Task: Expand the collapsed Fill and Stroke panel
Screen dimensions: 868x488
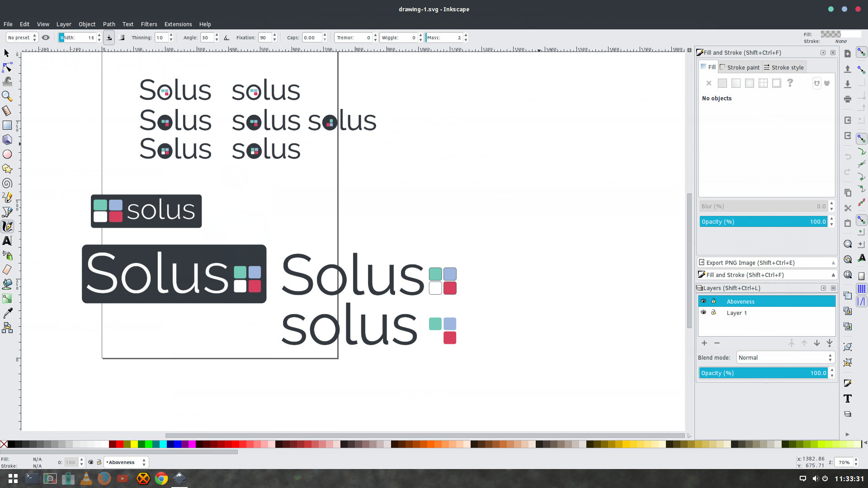Action: [x=767, y=275]
